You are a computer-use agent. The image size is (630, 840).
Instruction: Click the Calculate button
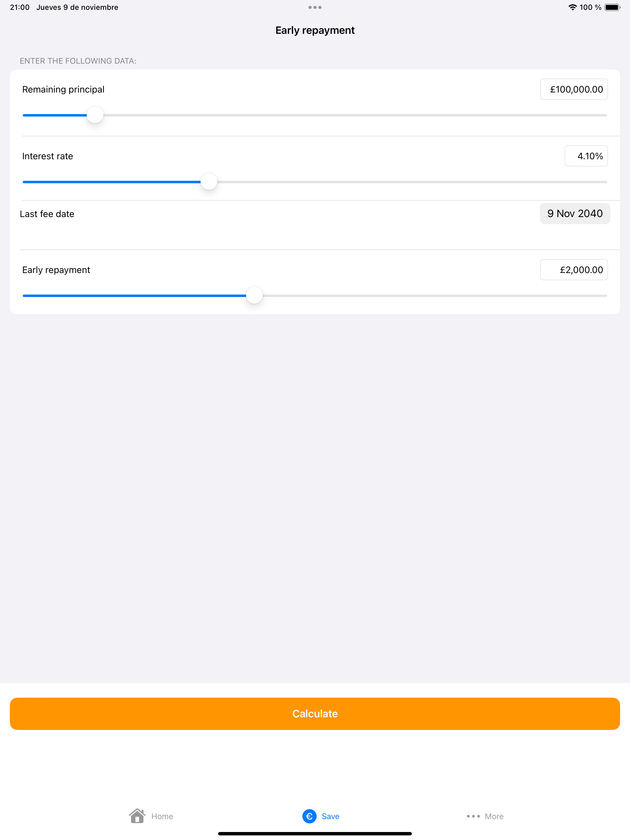pos(315,714)
